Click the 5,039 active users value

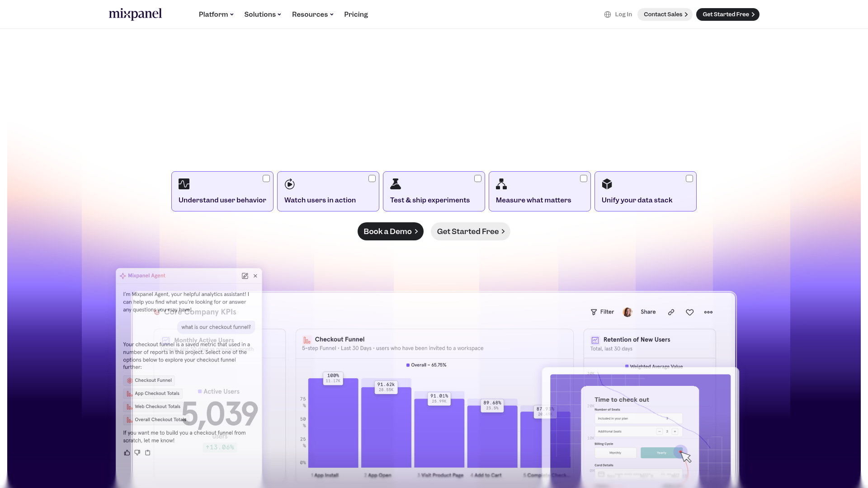click(220, 414)
